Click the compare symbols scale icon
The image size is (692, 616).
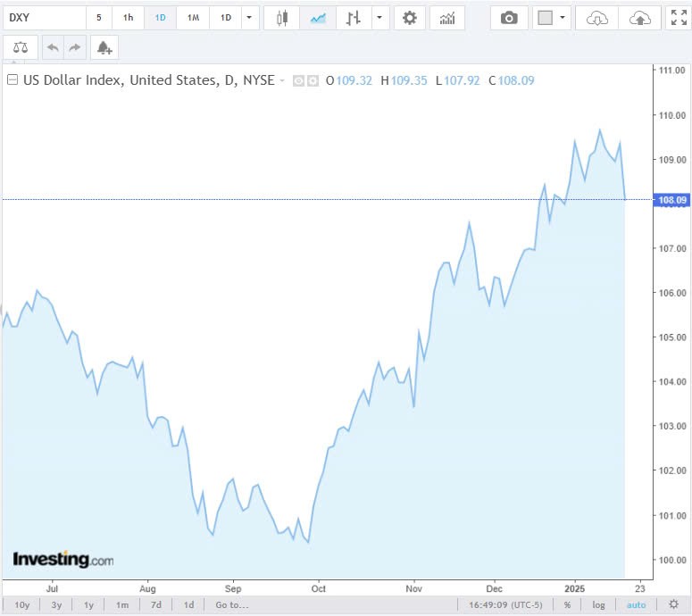pos(21,47)
